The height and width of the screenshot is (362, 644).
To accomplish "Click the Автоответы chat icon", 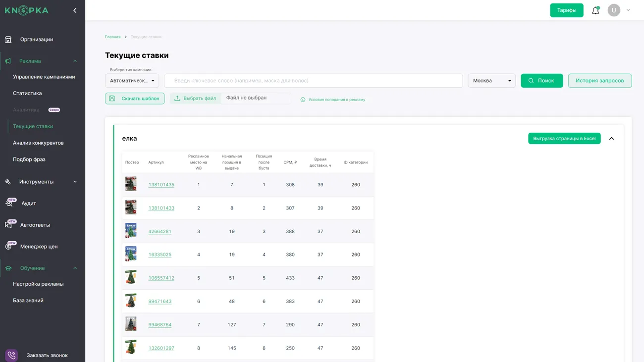I will pyautogui.click(x=9, y=225).
